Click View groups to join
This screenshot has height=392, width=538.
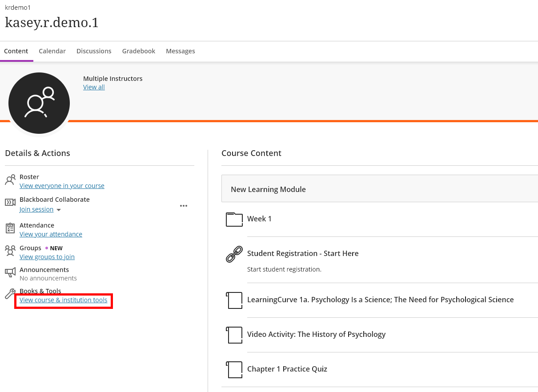47,256
